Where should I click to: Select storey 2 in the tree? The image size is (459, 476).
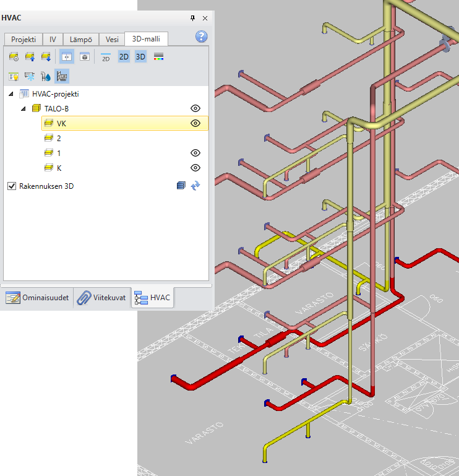tap(59, 138)
